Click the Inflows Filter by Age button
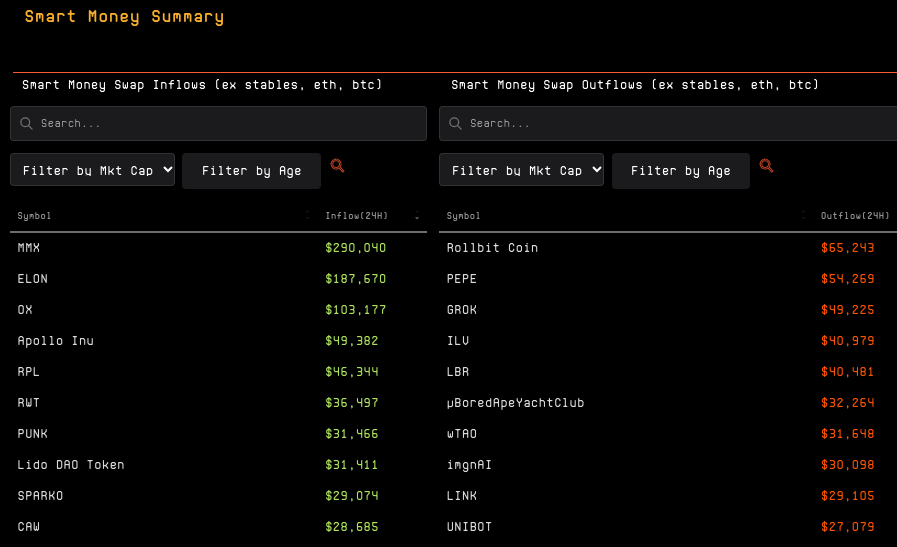The image size is (897, 547). [251, 171]
